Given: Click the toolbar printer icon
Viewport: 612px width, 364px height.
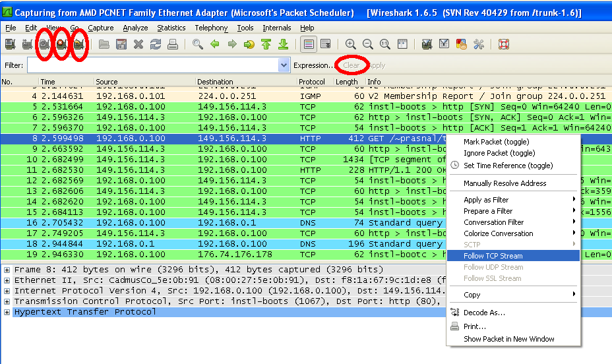Looking at the screenshot, I should pyautogui.click(x=173, y=44).
